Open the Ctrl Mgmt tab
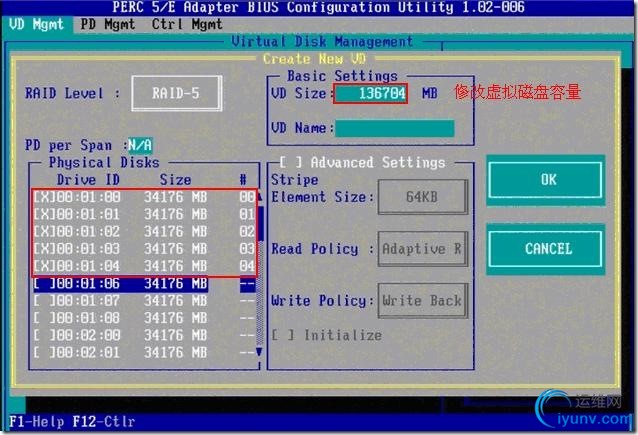Viewport: 638px width, 435px height. pyautogui.click(x=187, y=24)
